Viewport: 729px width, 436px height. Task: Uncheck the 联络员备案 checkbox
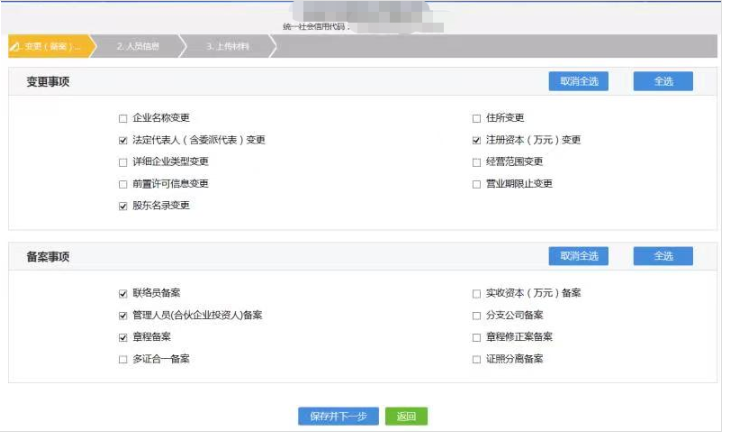pos(123,294)
